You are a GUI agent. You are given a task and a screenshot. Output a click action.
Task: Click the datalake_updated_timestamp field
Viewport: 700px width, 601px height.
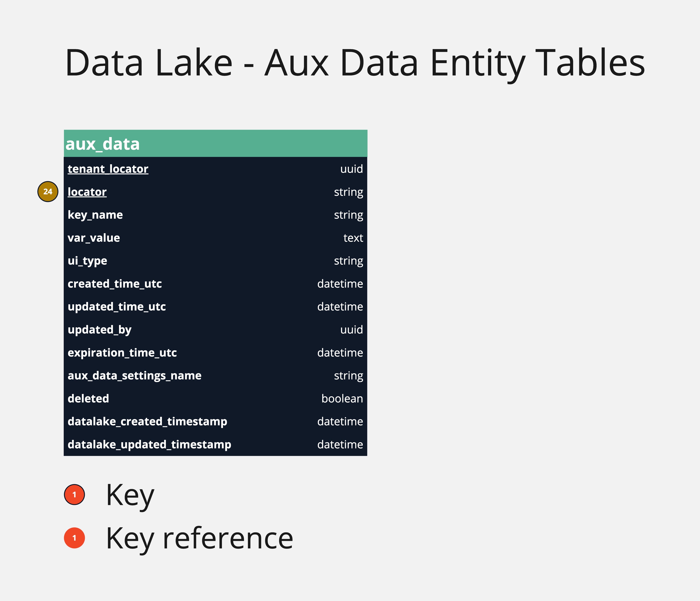pos(149,444)
